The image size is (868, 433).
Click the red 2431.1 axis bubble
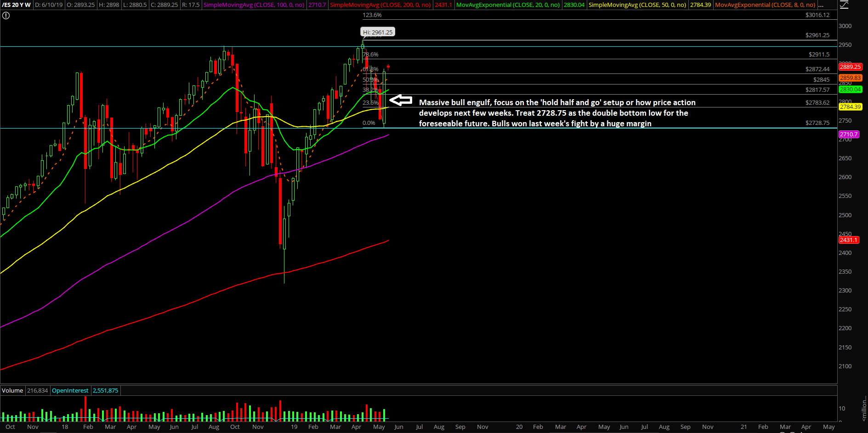tap(849, 240)
